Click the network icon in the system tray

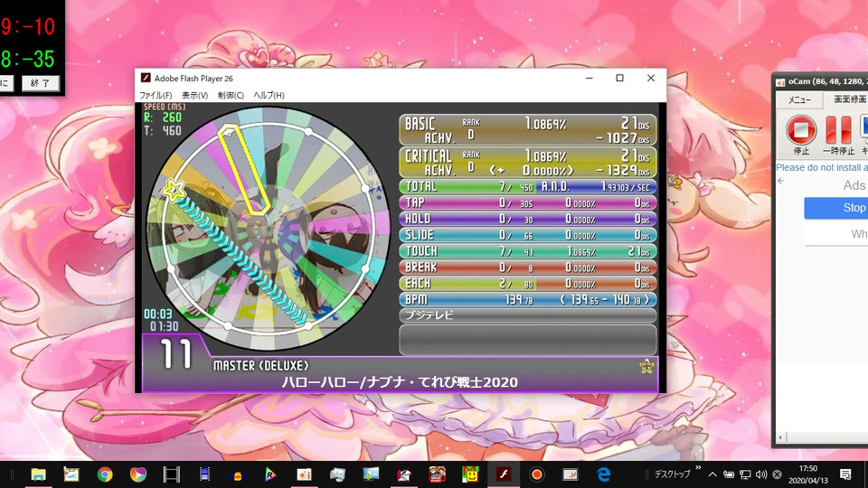745,474
